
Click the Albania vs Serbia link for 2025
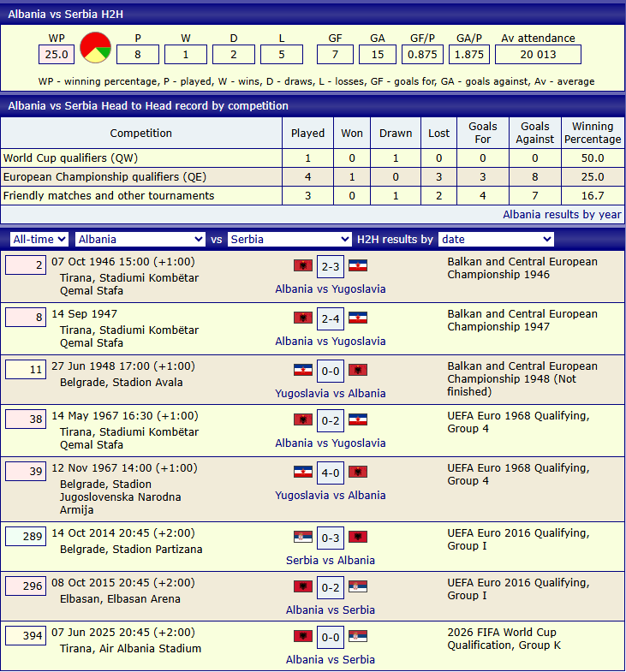point(330,660)
